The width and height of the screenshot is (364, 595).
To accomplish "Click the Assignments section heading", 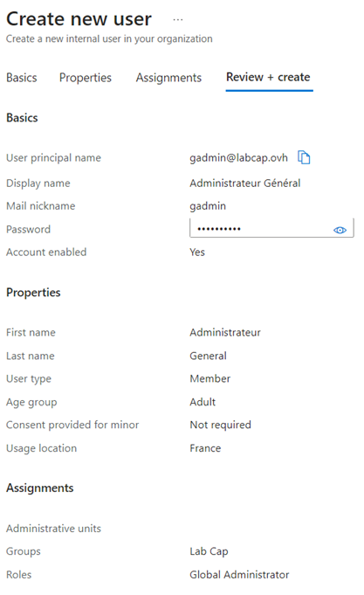I will click(40, 488).
